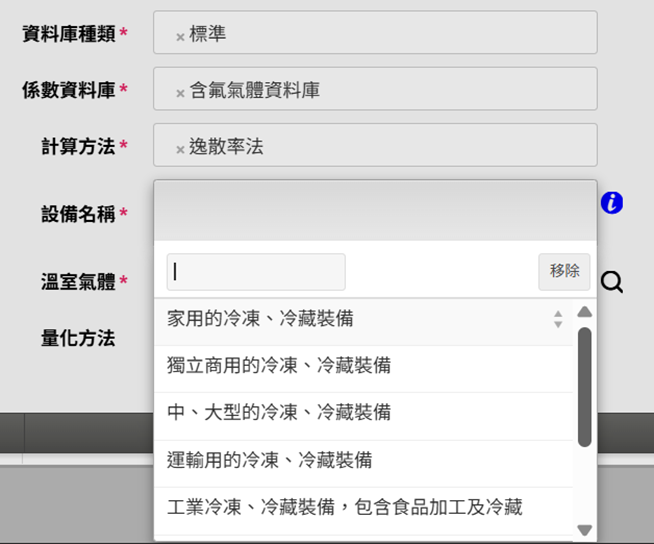Clear 含氟氣體資料庫 using its × icon
The width and height of the screenshot is (654, 544).
[x=180, y=93]
